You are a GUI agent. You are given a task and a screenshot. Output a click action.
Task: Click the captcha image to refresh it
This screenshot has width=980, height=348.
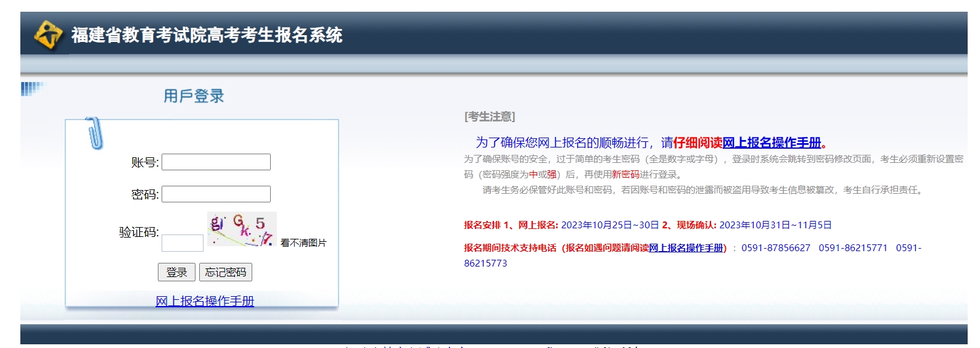click(242, 230)
